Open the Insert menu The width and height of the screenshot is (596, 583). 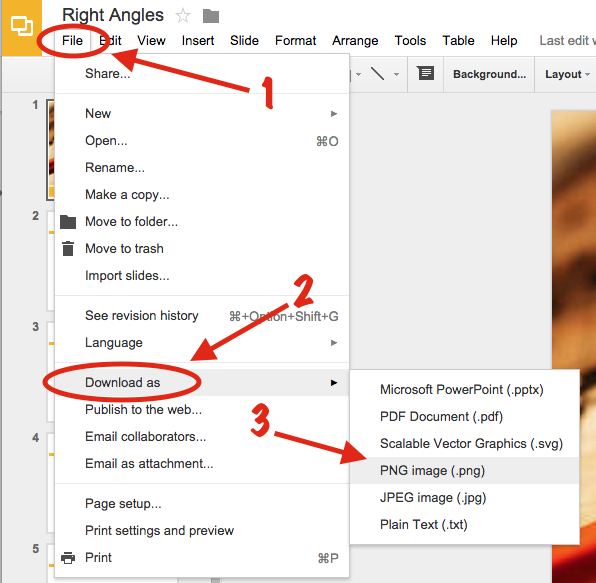[x=198, y=40]
